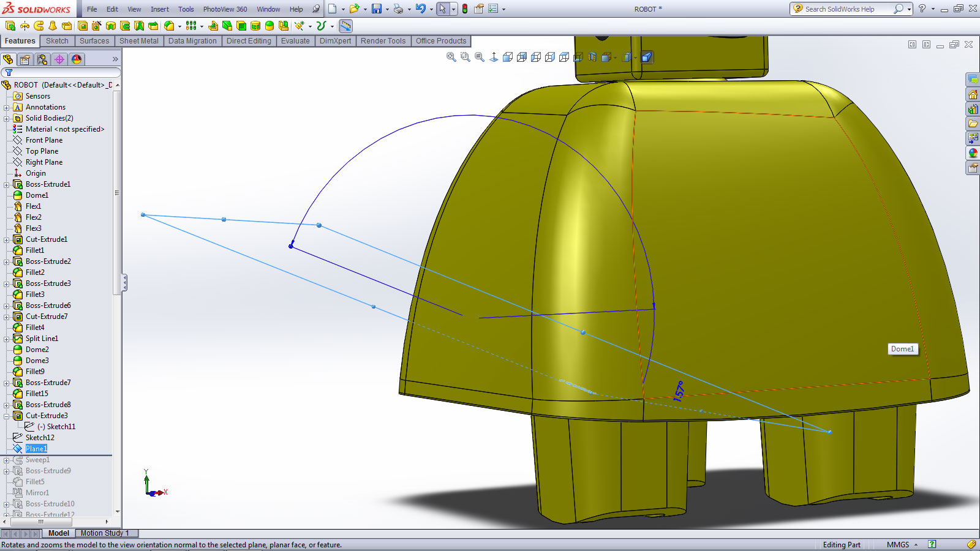Open the Tools menu
The image size is (980, 551).
[x=186, y=9]
